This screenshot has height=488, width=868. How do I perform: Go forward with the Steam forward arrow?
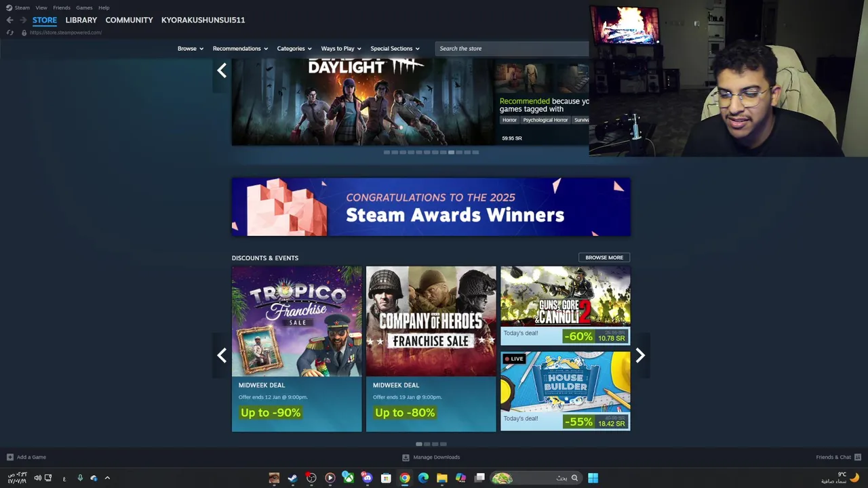point(22,20)
